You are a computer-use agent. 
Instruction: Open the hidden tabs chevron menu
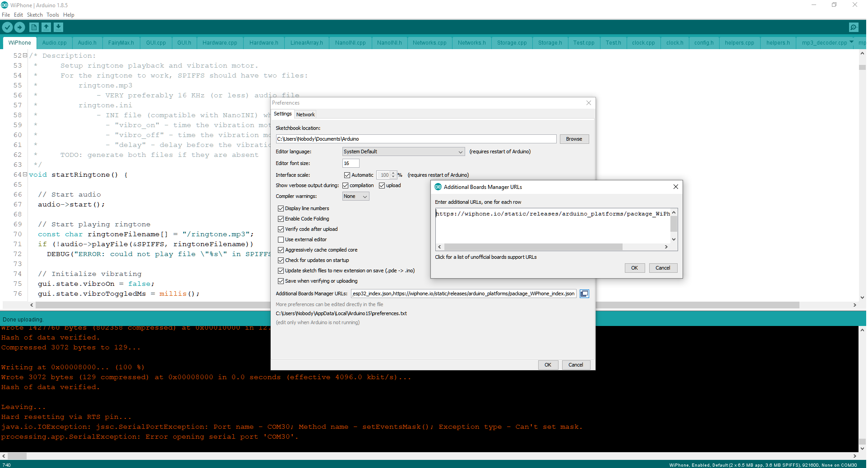point(851,43)
